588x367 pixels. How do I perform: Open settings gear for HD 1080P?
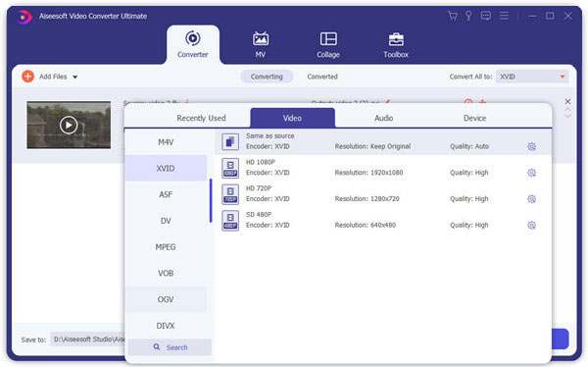(x=532, y=173)
